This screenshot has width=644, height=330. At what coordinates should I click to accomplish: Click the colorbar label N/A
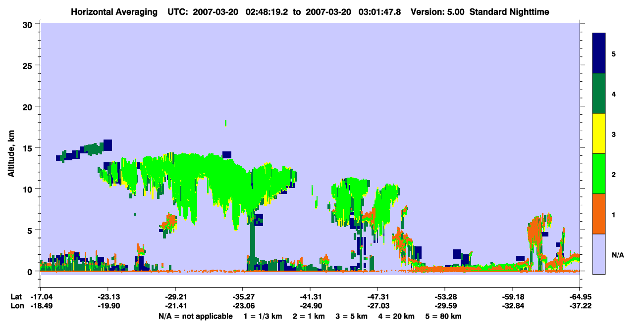(618, 255)
